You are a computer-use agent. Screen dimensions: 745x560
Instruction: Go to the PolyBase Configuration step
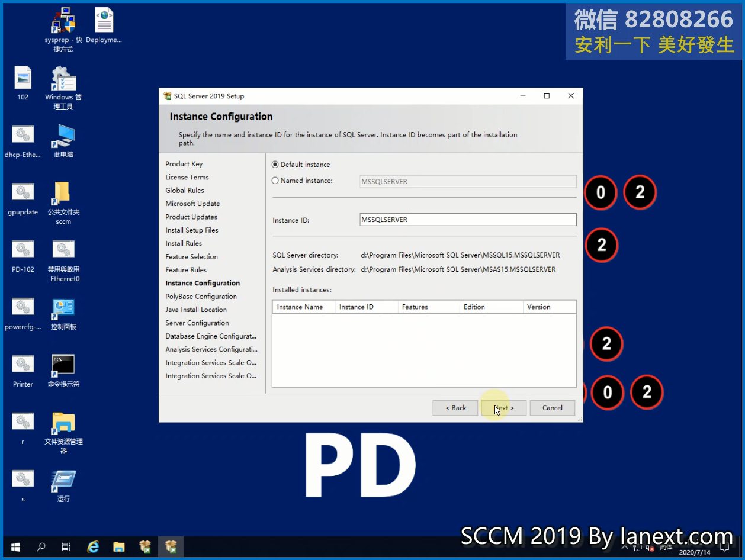[201, 297]
